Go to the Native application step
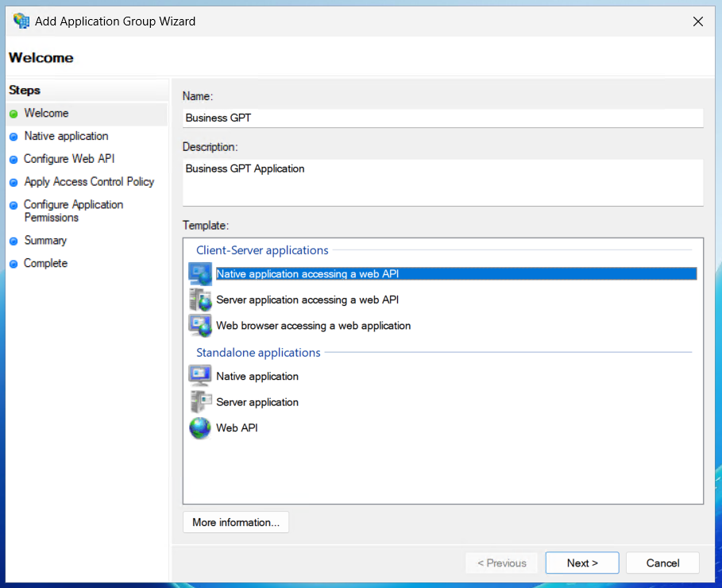Image resolution: width=722 pixels, height=588 pixels. (x=66, y=136)
